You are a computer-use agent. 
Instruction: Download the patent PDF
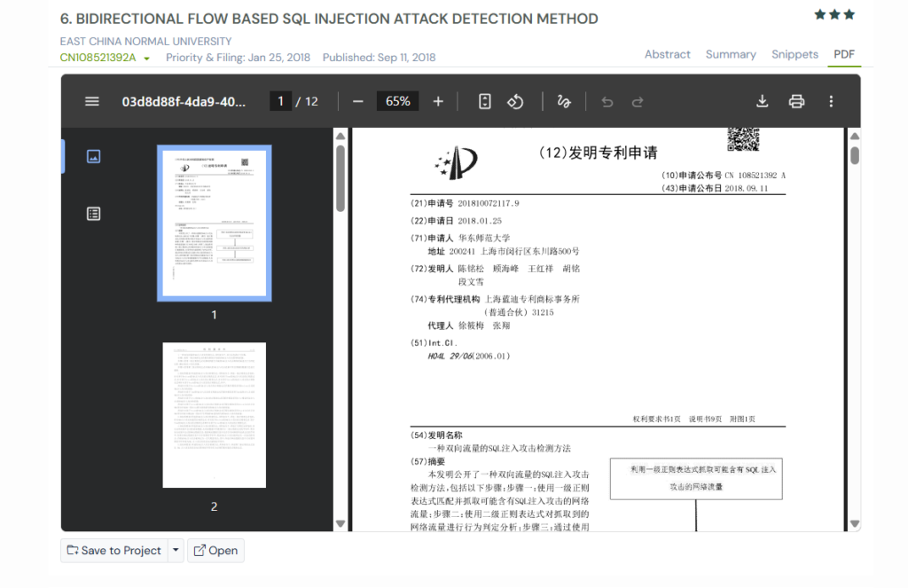coord(762,101)
